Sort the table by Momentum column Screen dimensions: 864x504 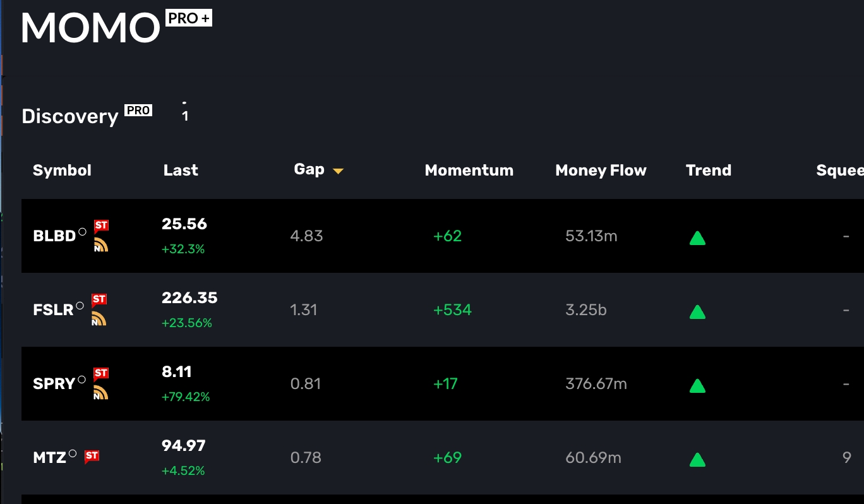coord(469,171)
